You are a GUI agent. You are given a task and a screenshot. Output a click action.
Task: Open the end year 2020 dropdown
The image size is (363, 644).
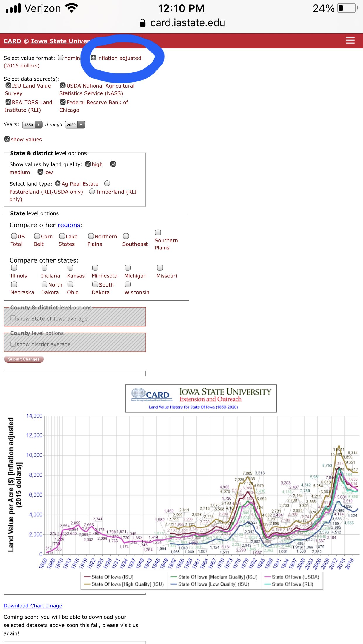point(75,125)
